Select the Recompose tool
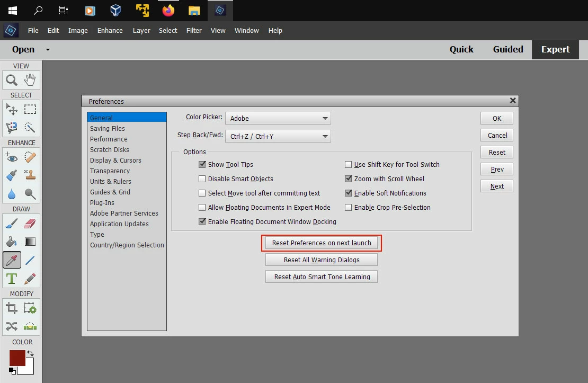Screen dimensions: 588x383 pos(30,308)
